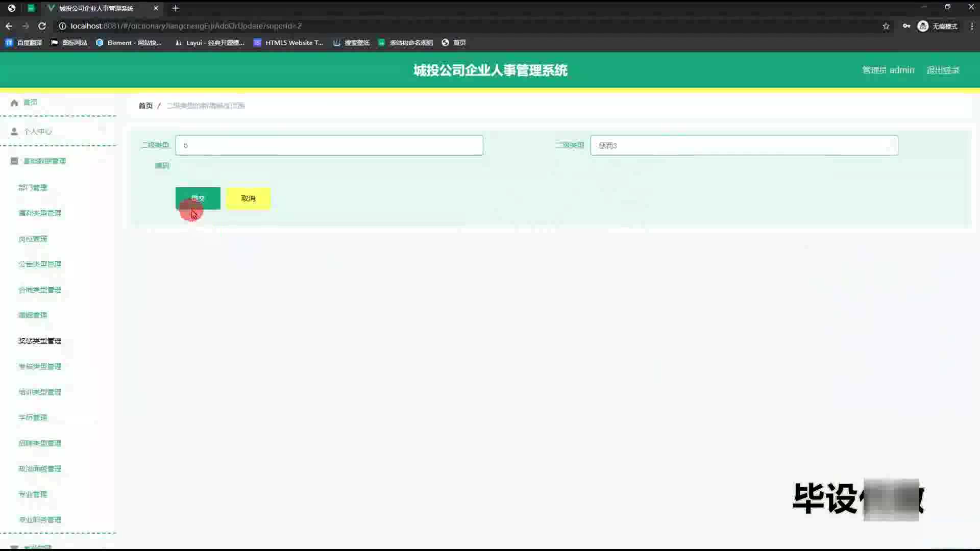Viewport: 980px width, 551px height.
Task: Open 部门管理 in sidebar
Action: (33, 188)
